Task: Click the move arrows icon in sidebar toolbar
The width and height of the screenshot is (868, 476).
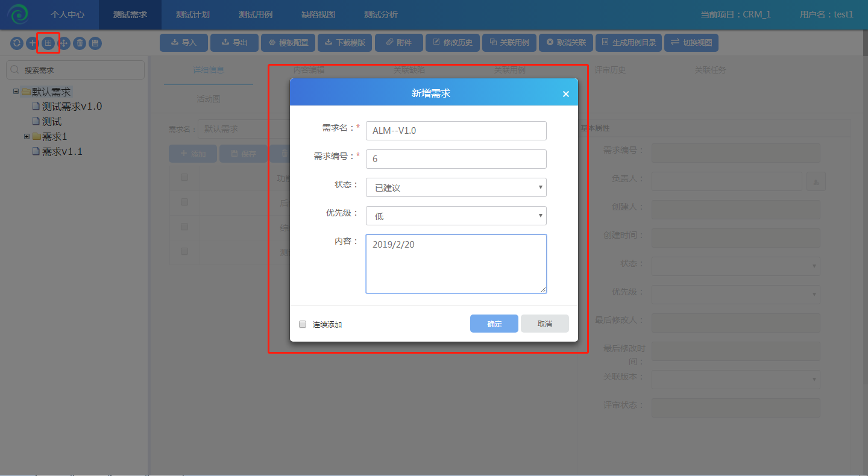Action: [x=64, y=43]
